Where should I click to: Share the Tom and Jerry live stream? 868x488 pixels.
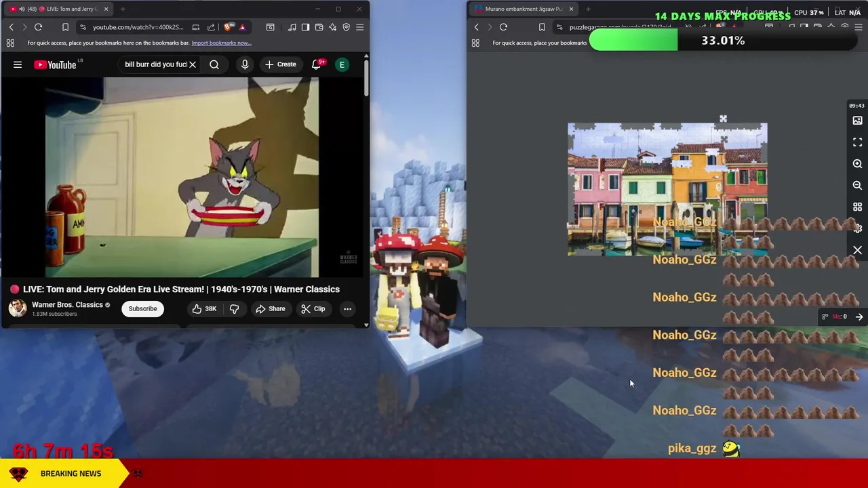(x=270, y=308)
